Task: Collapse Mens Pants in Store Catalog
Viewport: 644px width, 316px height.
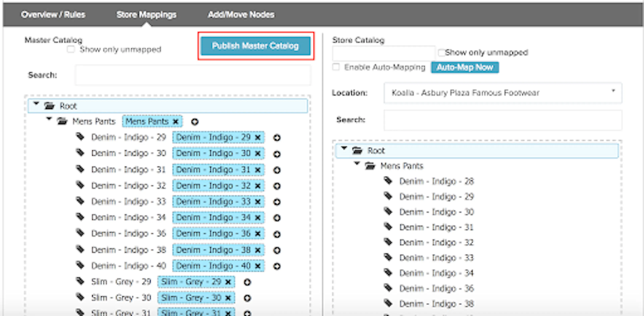Action: click(357, 164)
